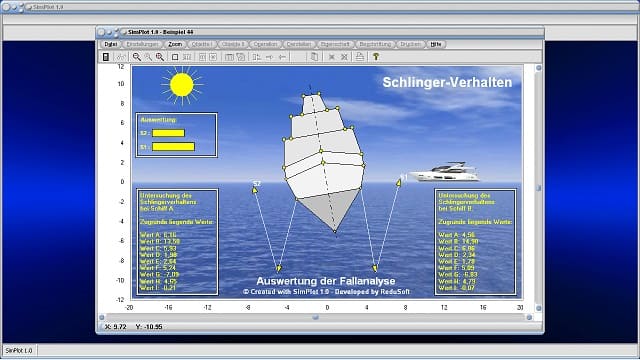Open the Beschriftung menu
The image size is (640, 360).
pos(375,44)
